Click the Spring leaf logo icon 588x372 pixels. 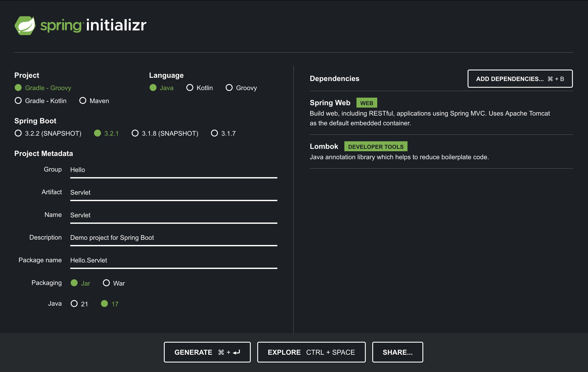tap(25, 25)
